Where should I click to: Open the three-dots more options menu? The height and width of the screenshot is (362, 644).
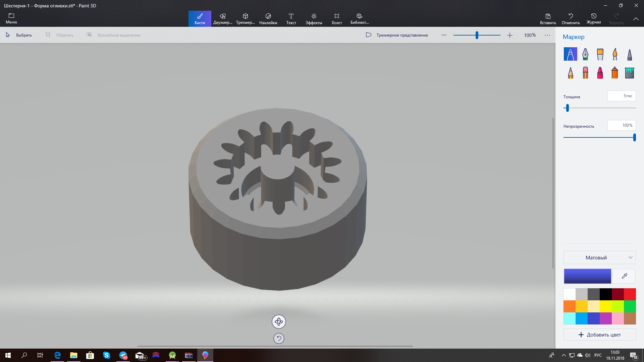pos(547,35)
